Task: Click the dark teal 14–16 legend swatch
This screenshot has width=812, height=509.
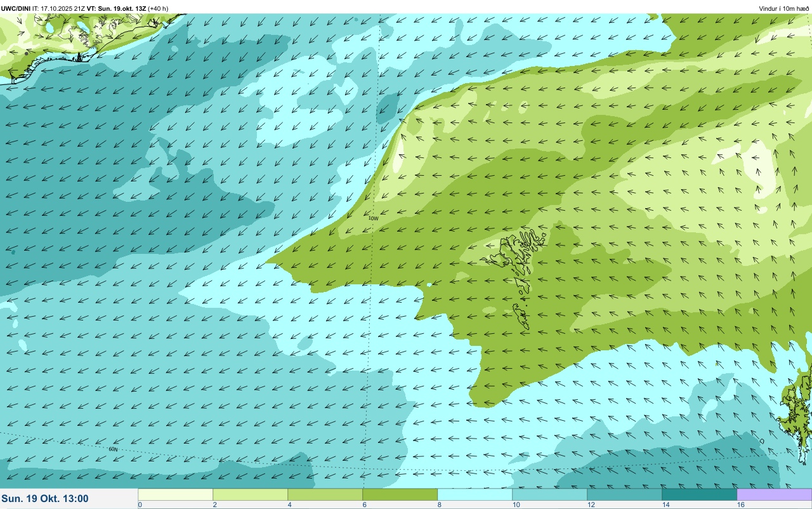Action: [x=699, y=494]
